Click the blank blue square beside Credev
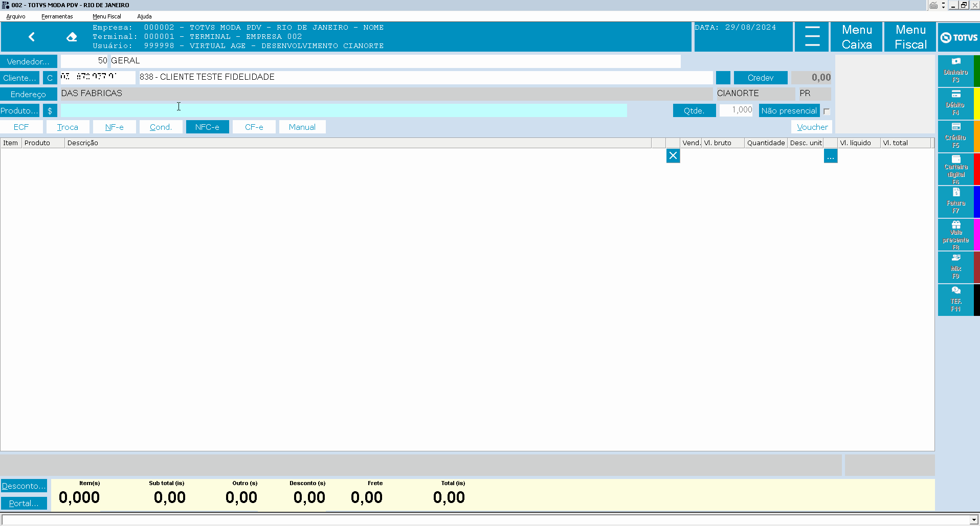Viewport: 980px width, 526px height. click(723, 78)
